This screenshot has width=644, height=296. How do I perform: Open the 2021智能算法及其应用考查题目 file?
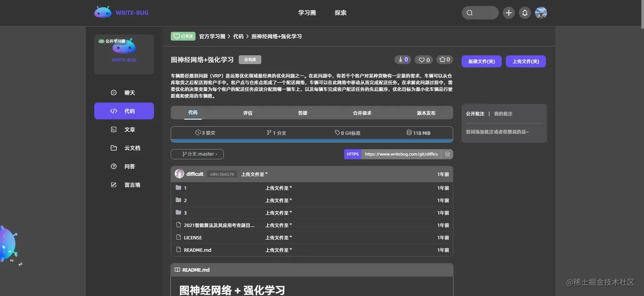pyautogui.click(x=219, y=225)
